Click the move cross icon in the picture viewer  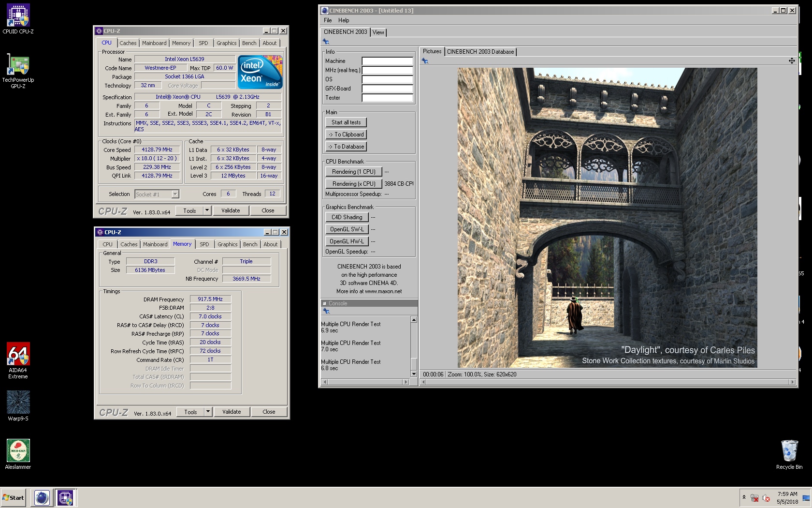coord(792,60)
